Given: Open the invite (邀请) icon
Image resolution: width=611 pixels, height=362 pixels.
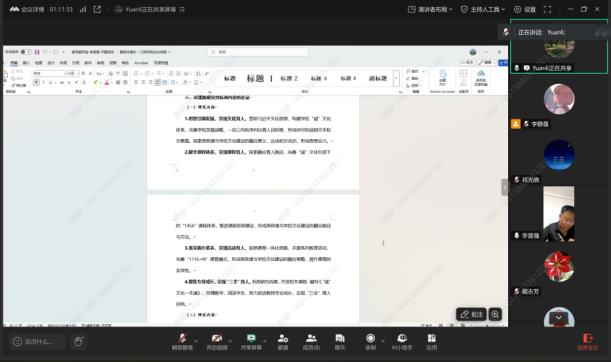Looking at the screenshot, I should click(x=283, y=342).
